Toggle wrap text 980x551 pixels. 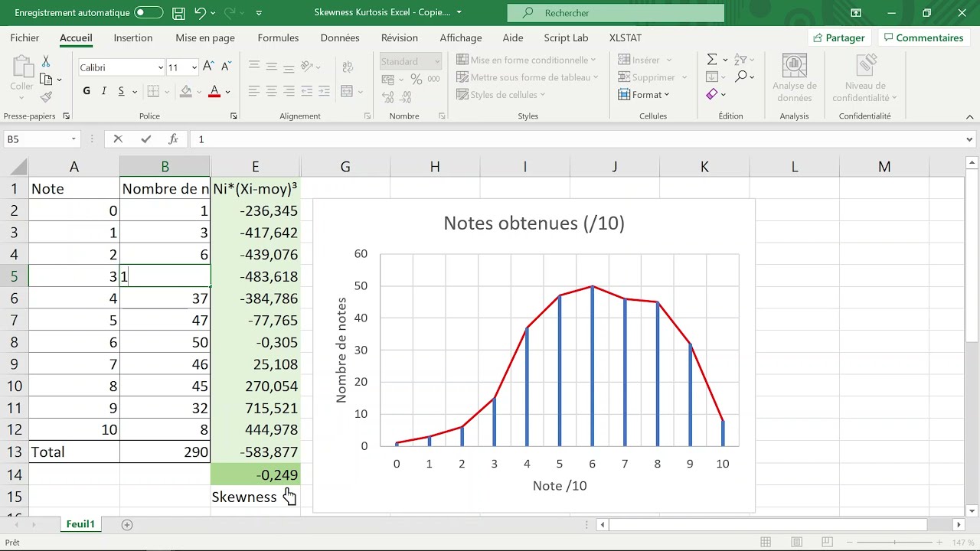[346, 67]
